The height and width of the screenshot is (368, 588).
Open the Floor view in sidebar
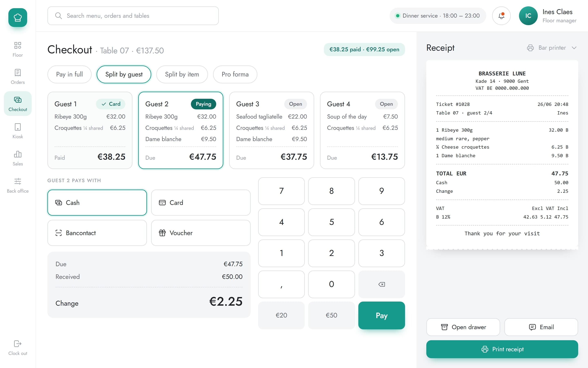click(x=18, y=49)
